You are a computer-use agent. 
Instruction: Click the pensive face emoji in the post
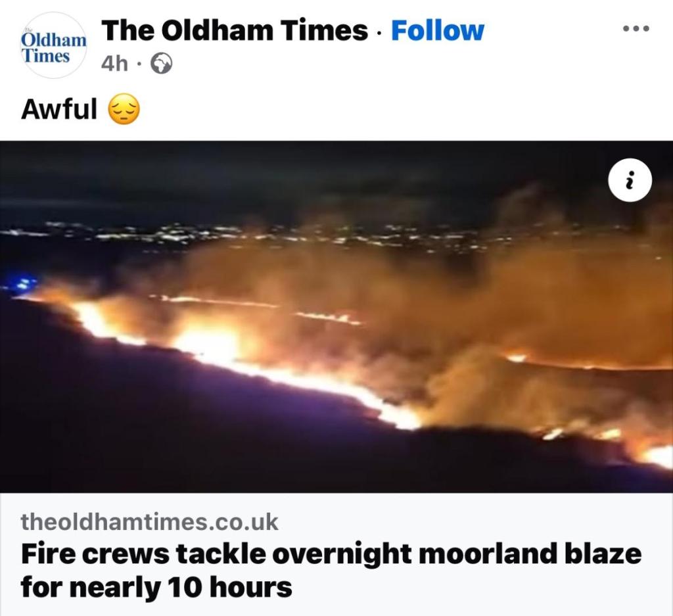124,110
